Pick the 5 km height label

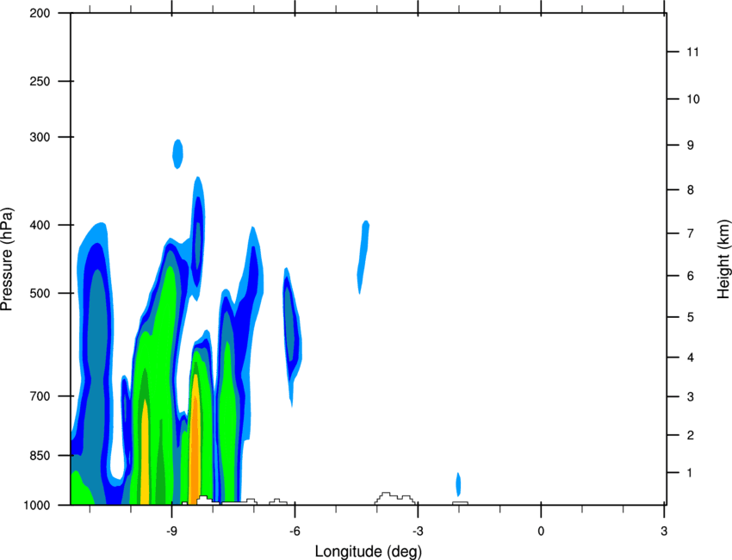coord(691,318)
